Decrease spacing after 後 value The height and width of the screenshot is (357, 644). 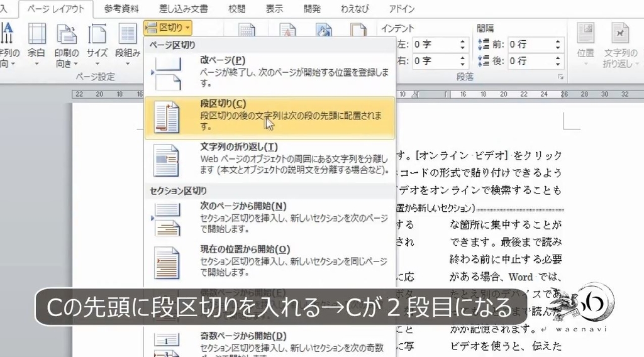pyautogui.click(x=558, y=65)
